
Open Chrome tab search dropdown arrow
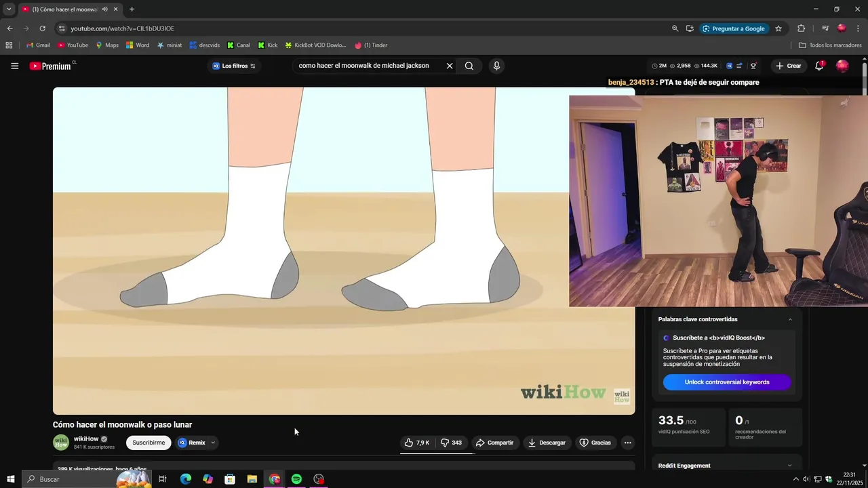[x=9, y=9]
